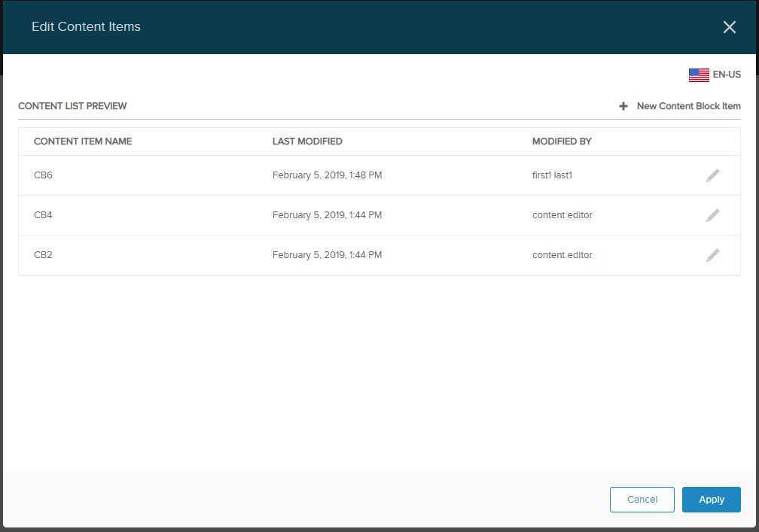Click the Last Modified column header
This screenshot has width=759, height=532.
307,141
